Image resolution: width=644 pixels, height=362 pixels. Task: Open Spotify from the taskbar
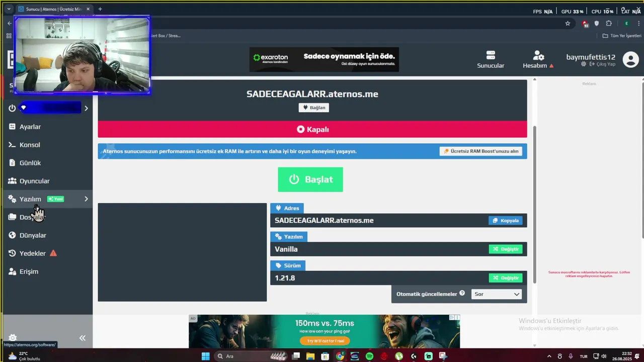click(x=369, y=356)
